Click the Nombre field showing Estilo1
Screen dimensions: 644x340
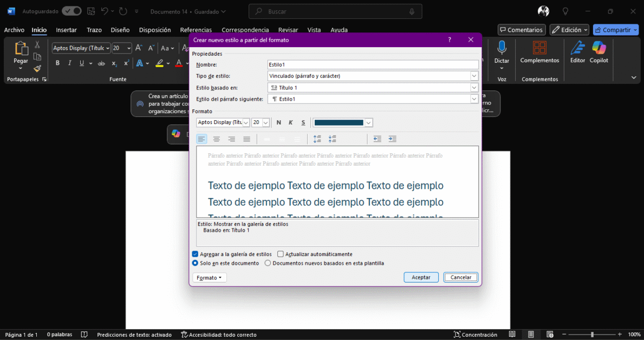coord(373,64)
